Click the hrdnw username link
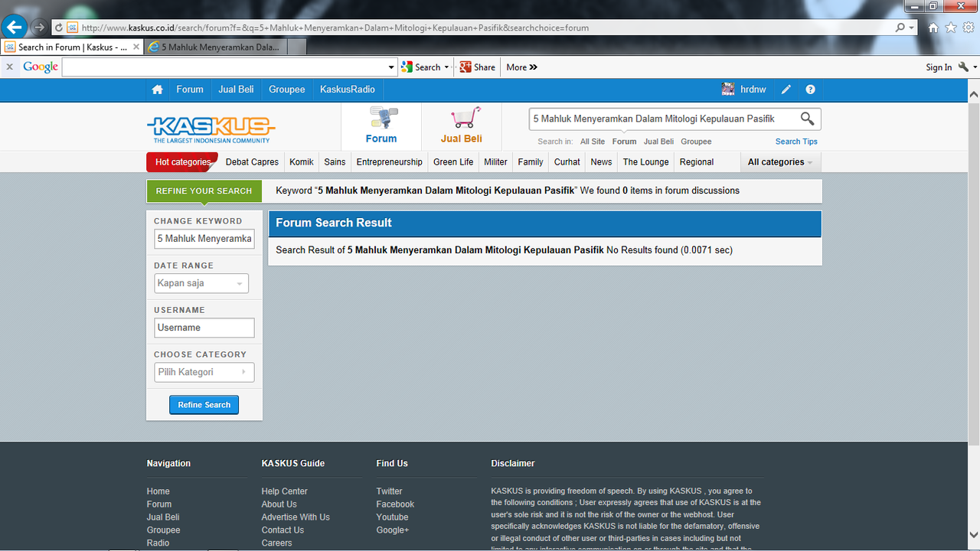 (x=753, y=90)
